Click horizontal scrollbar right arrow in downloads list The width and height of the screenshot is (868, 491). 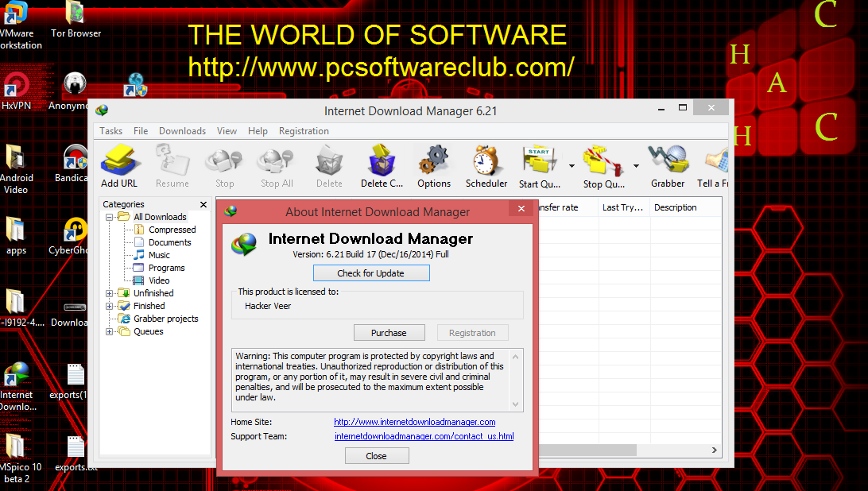click(x=714, y=450)
